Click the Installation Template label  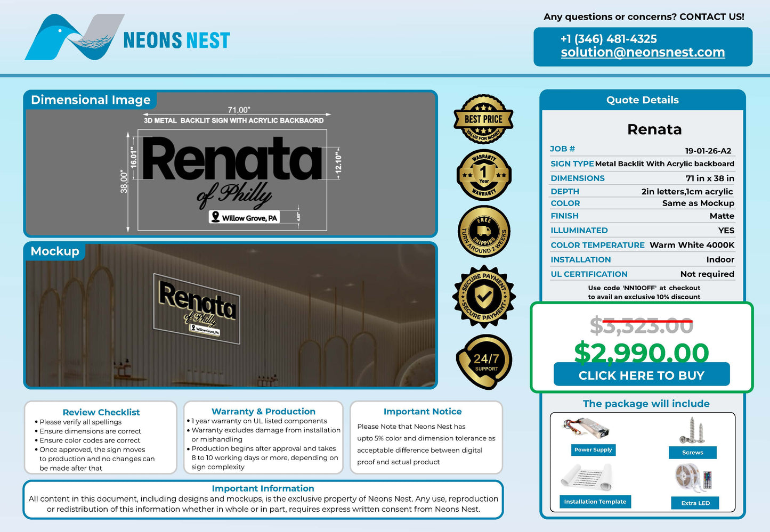point(595,502)
